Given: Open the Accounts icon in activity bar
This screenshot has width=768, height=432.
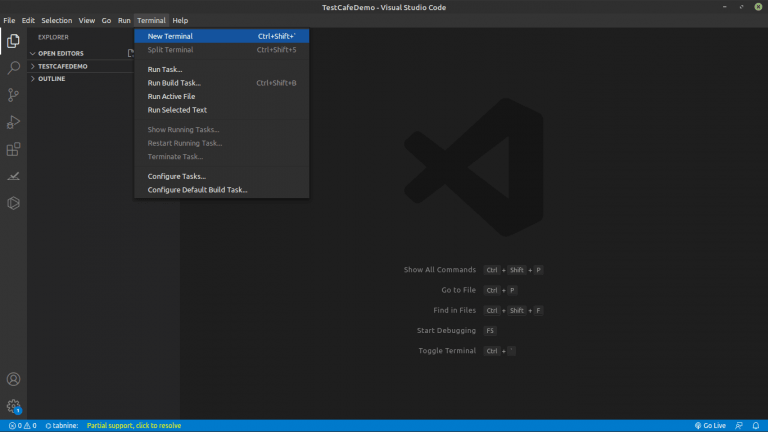Looking at the screenshot, I should [x=13, y=380].
